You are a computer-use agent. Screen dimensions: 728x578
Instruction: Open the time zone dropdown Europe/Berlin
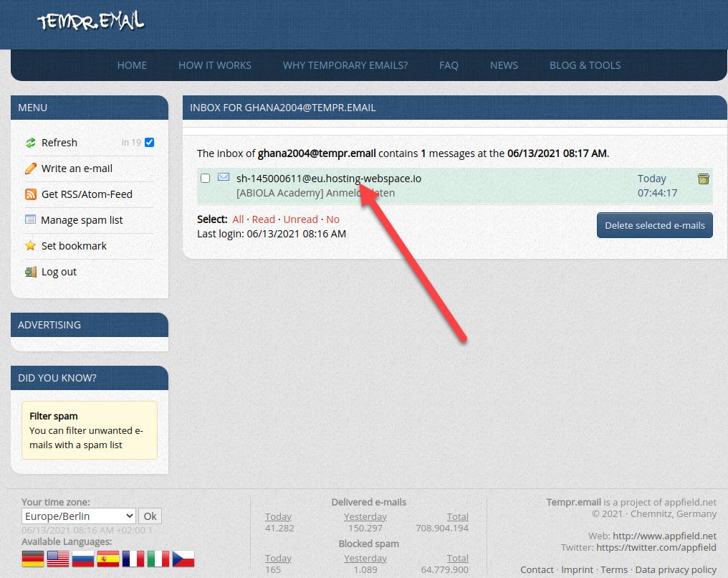coord(79,516)
